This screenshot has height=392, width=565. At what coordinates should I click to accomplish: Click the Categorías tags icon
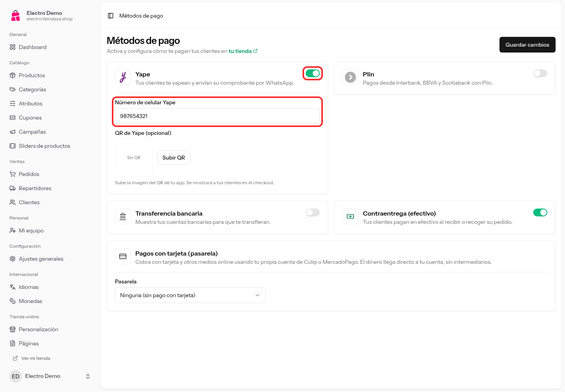point(13,89)
